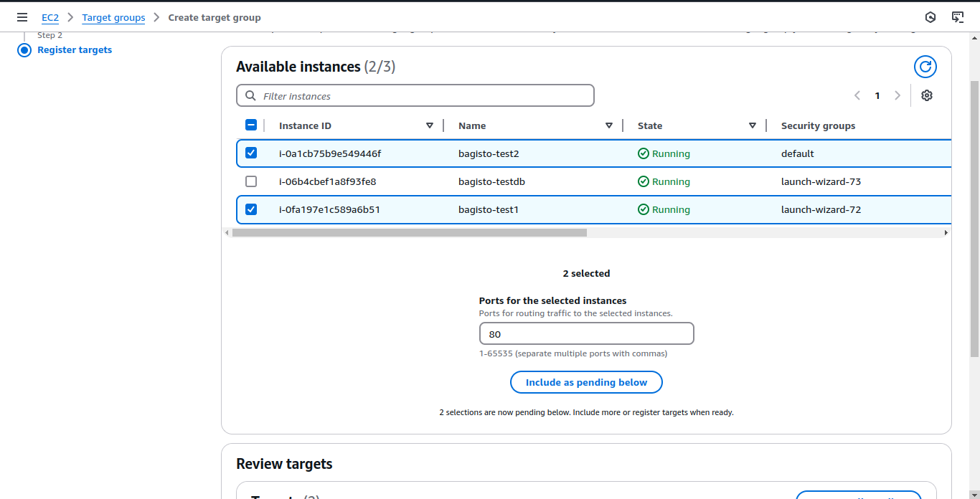Uncheck the bagisto-test2 instance checkbox

[251, 153]
